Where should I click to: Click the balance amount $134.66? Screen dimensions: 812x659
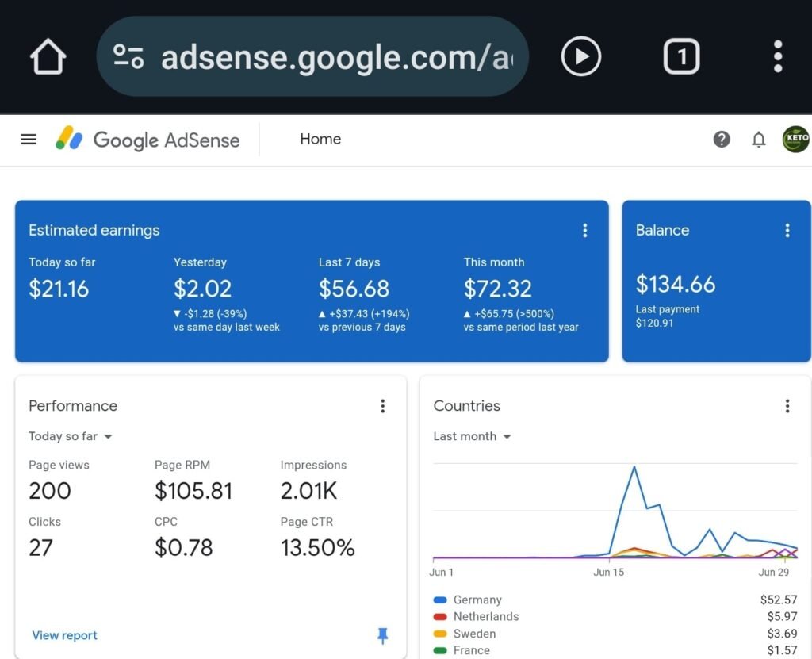[676, 284]
